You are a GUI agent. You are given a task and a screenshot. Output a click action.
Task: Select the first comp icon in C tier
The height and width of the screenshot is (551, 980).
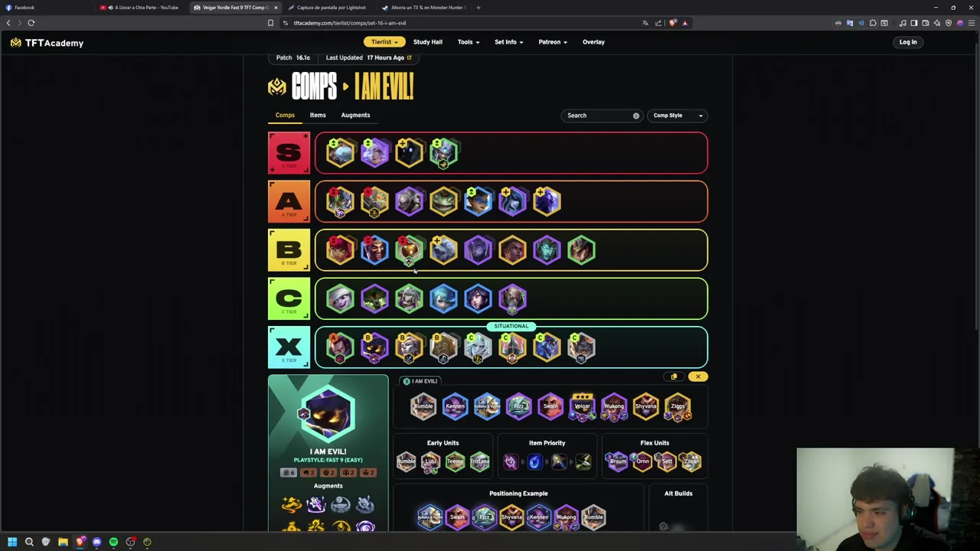click(x=340, y=299)
